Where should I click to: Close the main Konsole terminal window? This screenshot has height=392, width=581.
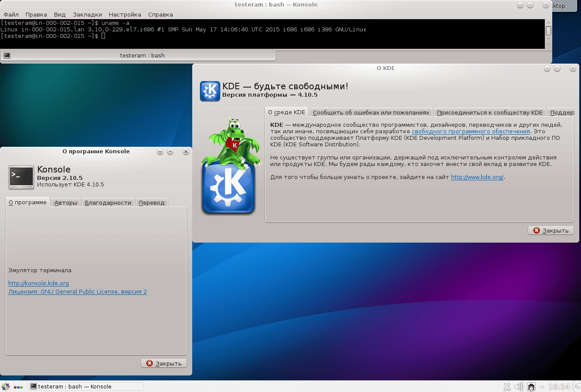click(546, 5)
